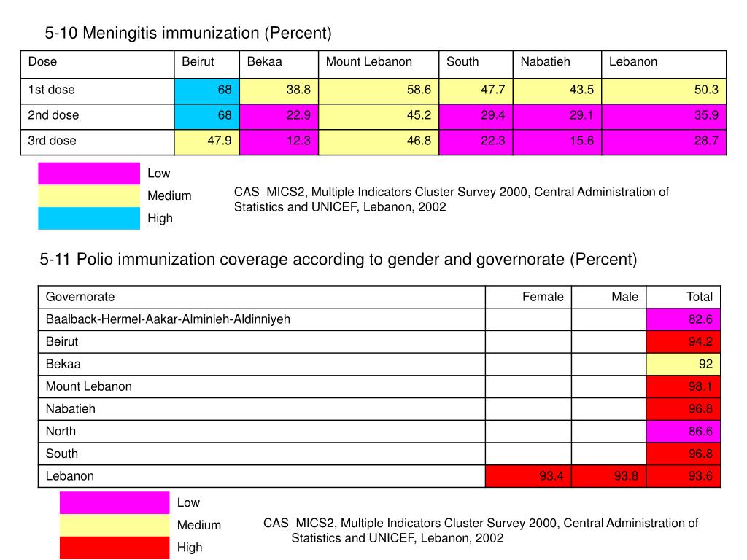The image size is (747, 560).
Task: Click the red High legend swatch
Action: 115,548
